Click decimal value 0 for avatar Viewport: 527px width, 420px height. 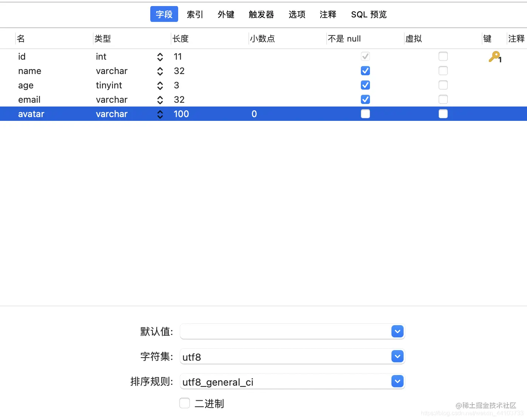coord(254,114)
